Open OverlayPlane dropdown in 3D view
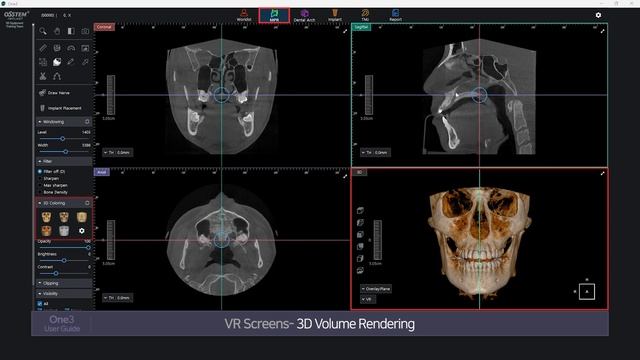The image size is (640, 360). 376,289
